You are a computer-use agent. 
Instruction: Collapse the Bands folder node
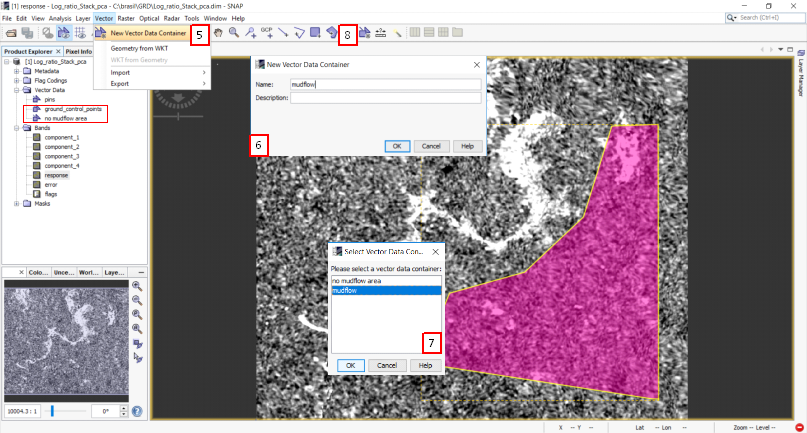point(16,128)
